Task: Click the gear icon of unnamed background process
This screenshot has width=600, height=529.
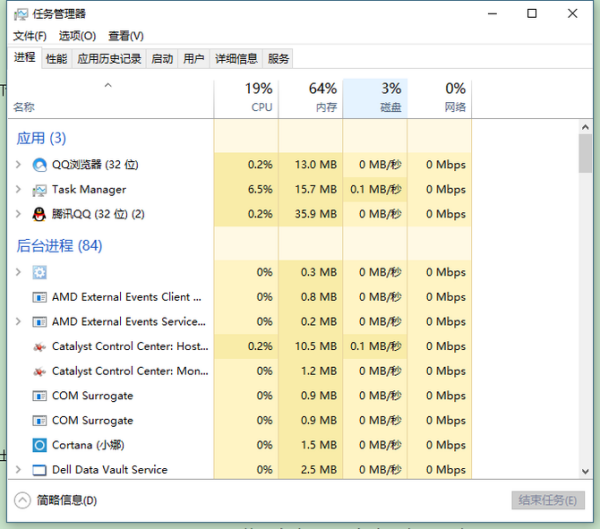Action: [40, 272]
